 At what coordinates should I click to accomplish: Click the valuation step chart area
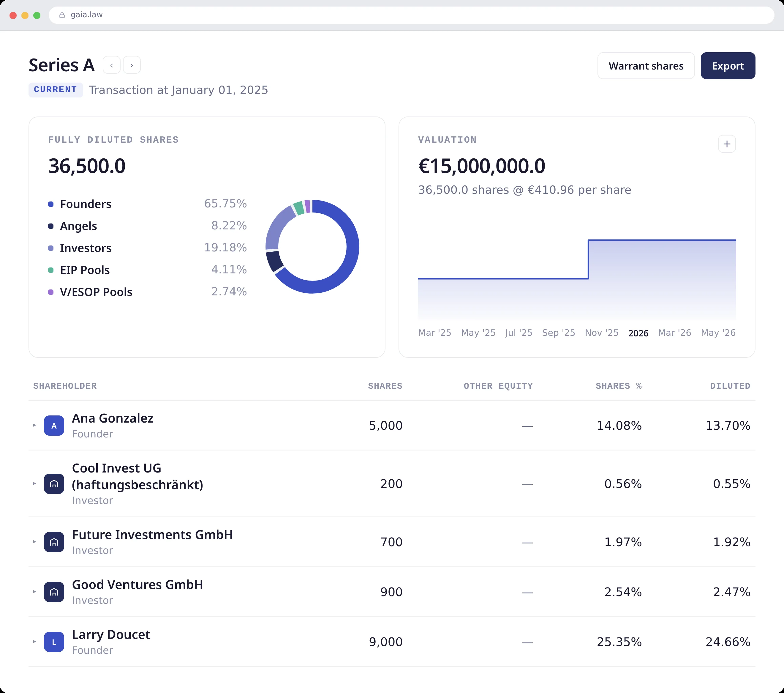577,280
